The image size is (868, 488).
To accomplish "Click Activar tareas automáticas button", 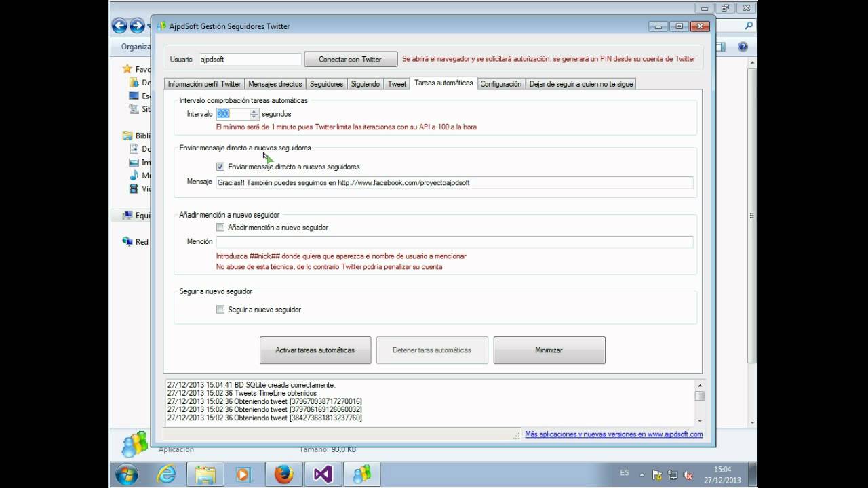I will (315, 350).
